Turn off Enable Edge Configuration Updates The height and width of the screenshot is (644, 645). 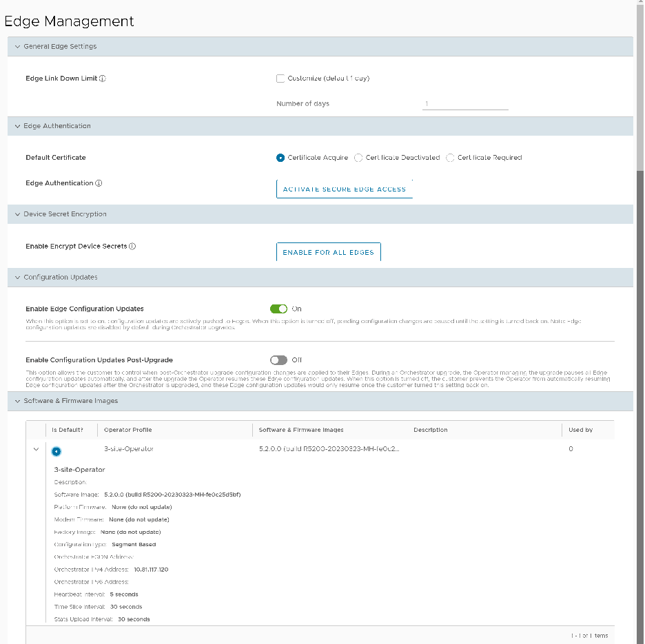(x=279, y=309)
